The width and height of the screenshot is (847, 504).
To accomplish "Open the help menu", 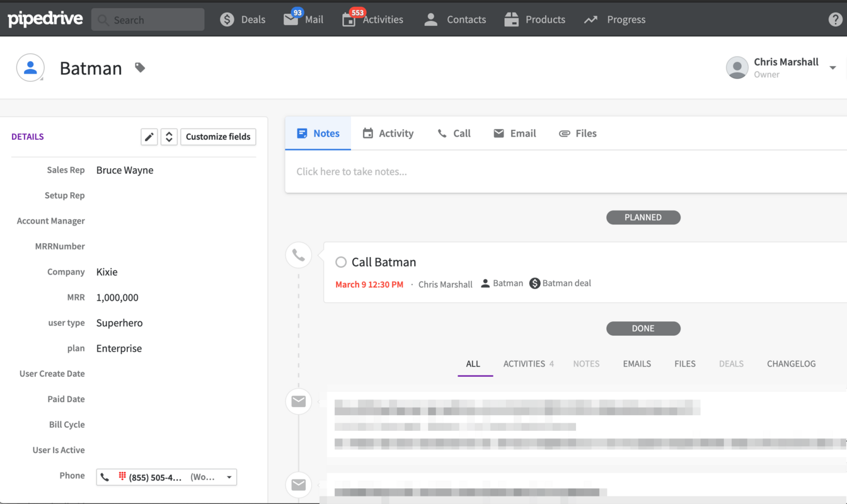I will point(833,19).
